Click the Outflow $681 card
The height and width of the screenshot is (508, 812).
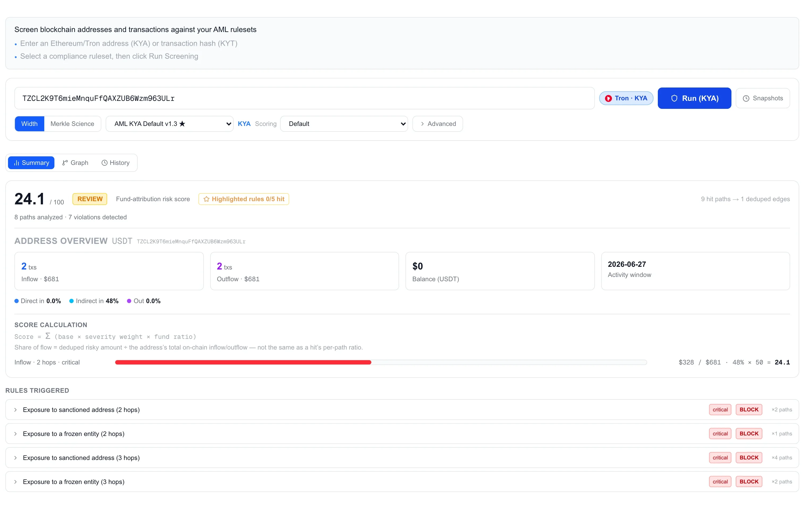coord(304,271)
